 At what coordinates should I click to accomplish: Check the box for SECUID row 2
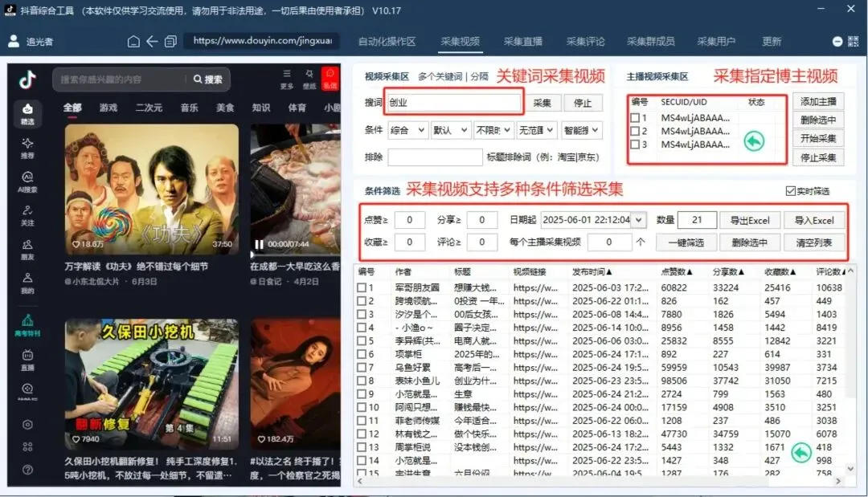pos(636,131)
